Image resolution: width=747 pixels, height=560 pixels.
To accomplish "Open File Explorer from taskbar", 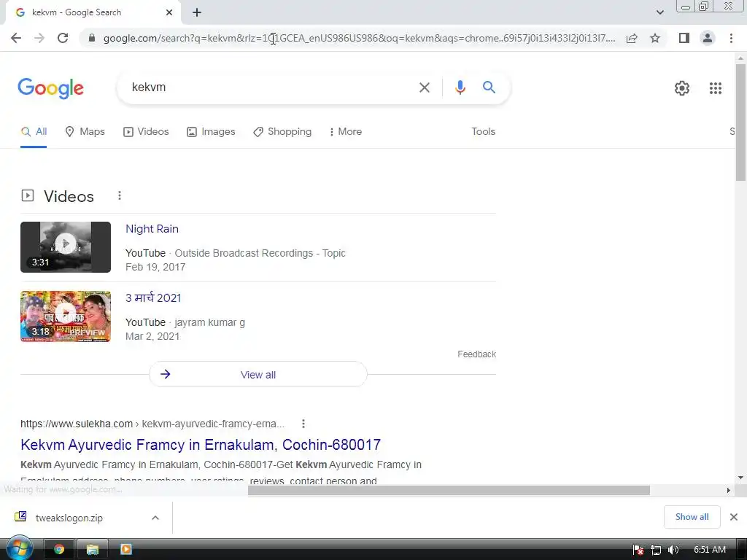I will (x=93, y=550).
